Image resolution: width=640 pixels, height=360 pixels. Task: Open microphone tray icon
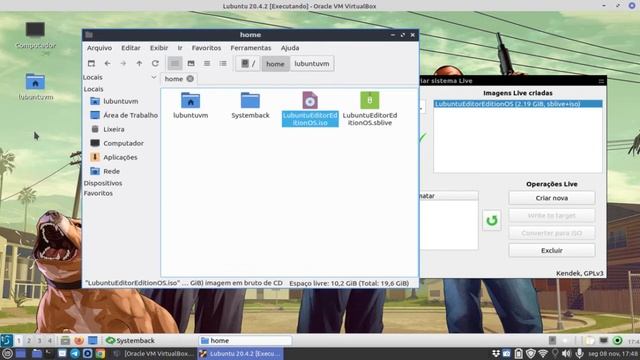[579, 353]
